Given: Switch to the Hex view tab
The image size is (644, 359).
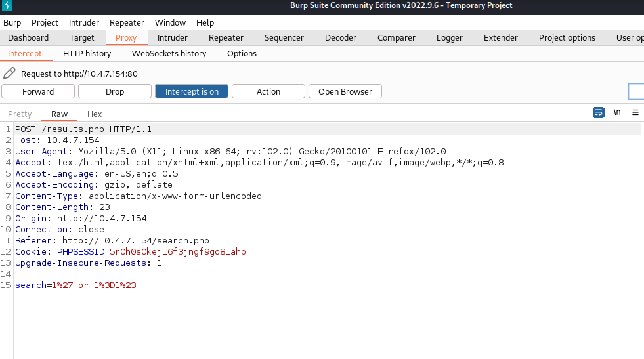Looking at the screenshot, I should pos(95,114).
